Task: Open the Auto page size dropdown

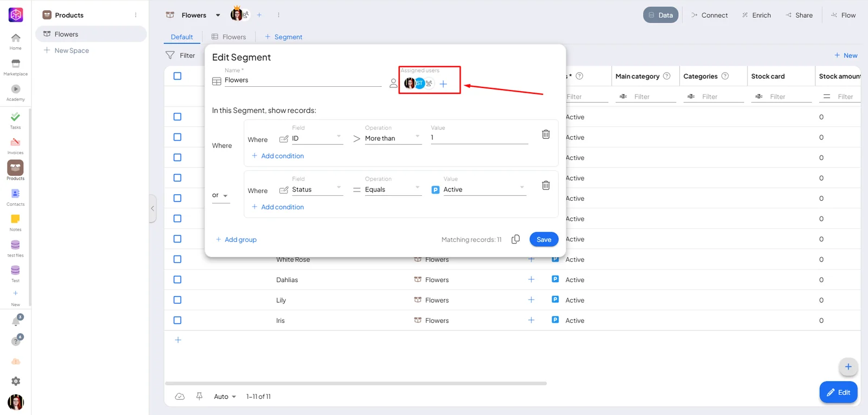Action: coord(225,397)
